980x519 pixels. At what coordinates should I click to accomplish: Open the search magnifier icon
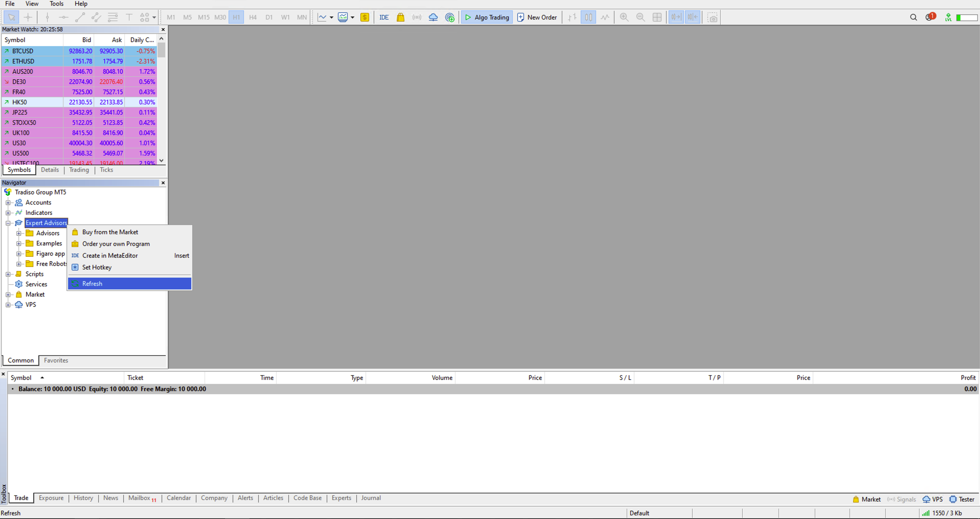pyautogui.click(x=914, y=17)
